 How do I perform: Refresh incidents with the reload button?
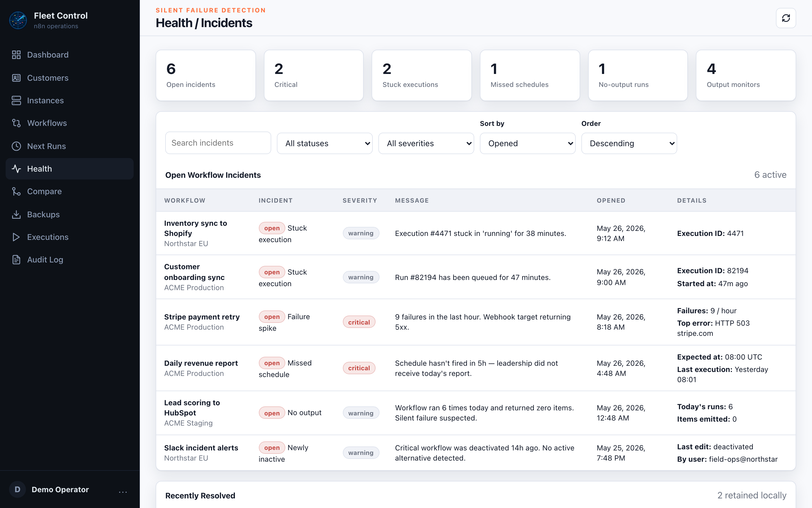(786, 18)
